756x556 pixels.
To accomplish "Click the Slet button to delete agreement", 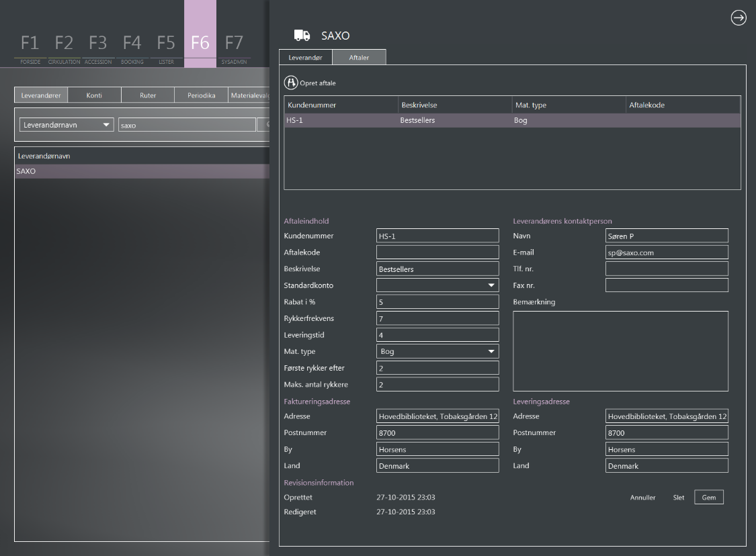I will pyautogui.click(x=678, y=497).
